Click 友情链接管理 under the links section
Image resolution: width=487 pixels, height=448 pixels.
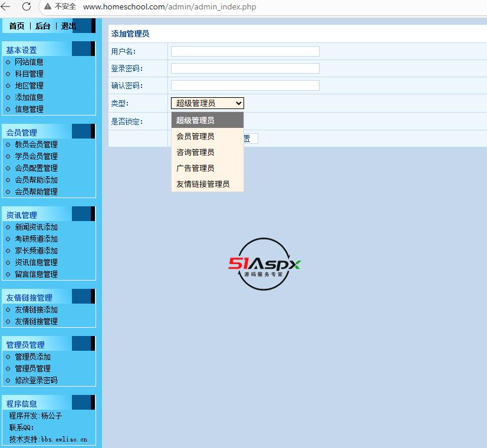tap(37, 322)
